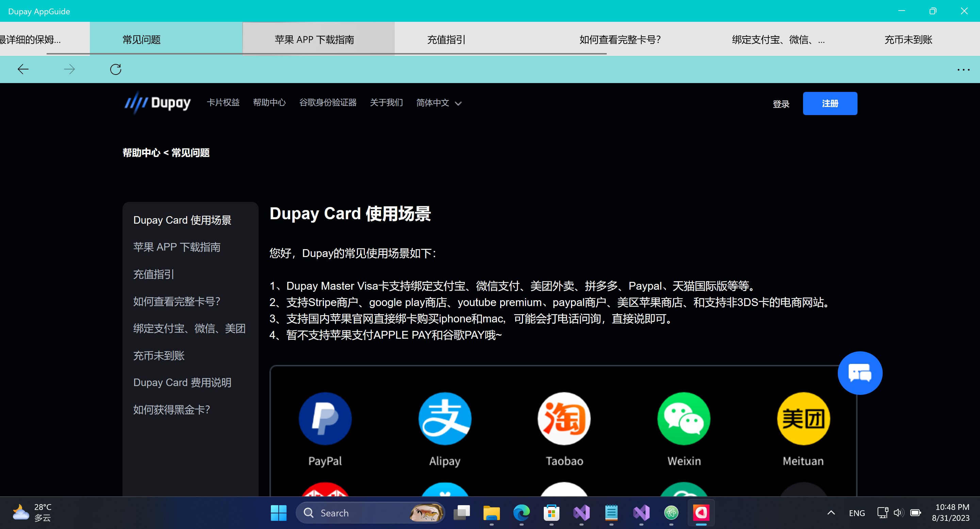980x529 pixels.
Task: Click the Weixin icon
Action: tap(684, 419)
